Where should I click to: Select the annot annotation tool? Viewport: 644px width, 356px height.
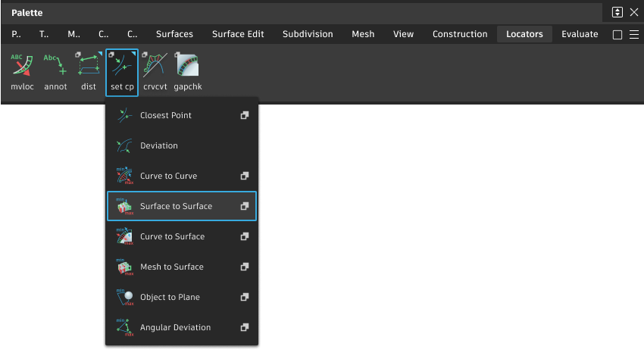[55, 69]
